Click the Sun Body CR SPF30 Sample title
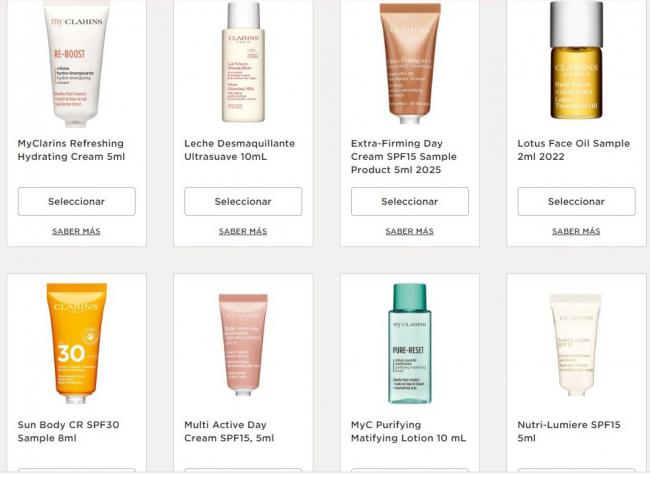Image resolution: width=650 pixels, height=479 pixels. pos(68,431)
